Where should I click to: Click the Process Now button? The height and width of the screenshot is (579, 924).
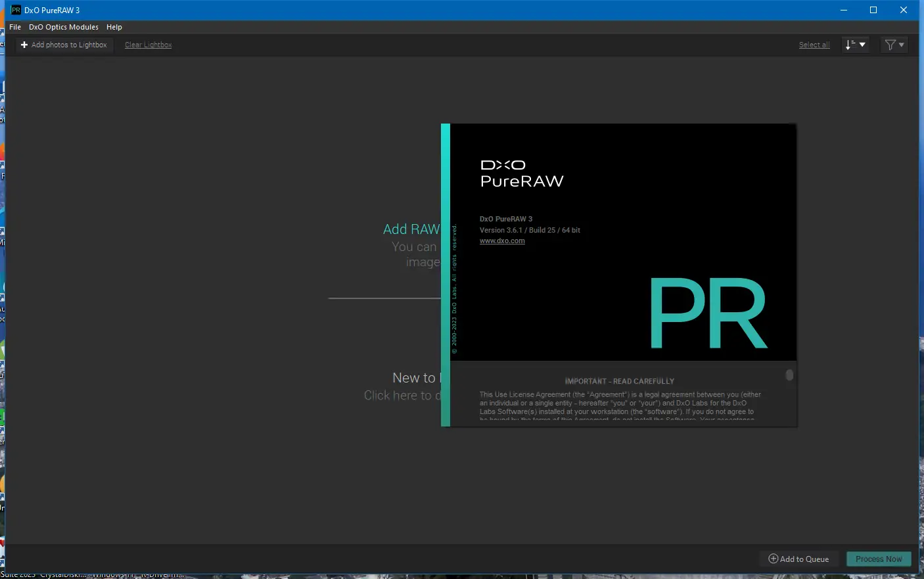(x=879, y=559)
